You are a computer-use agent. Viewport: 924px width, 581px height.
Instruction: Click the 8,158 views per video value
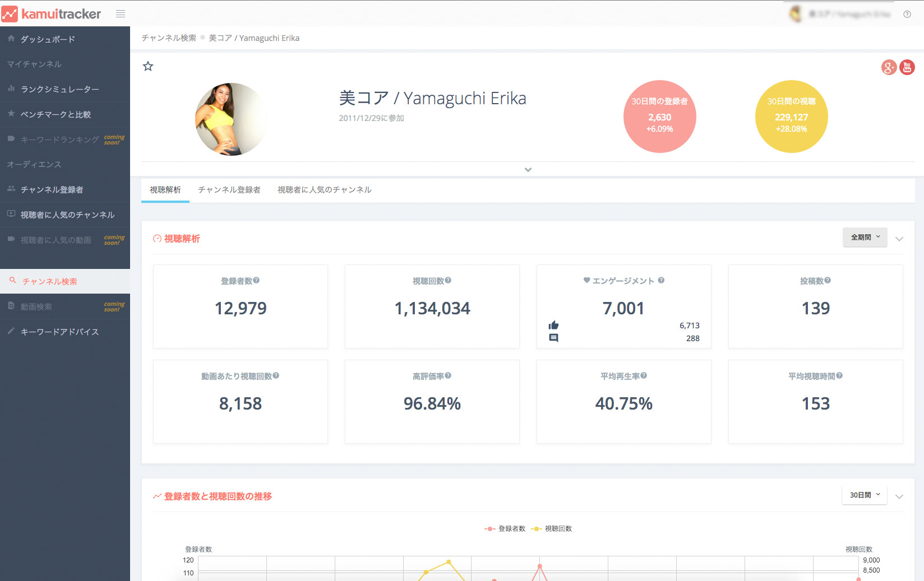241,403
